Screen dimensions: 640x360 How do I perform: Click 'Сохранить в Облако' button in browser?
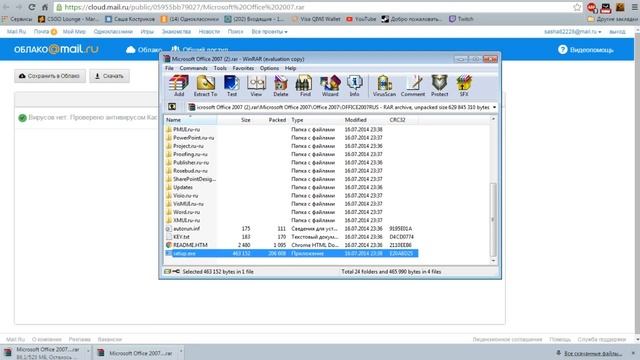50,76
